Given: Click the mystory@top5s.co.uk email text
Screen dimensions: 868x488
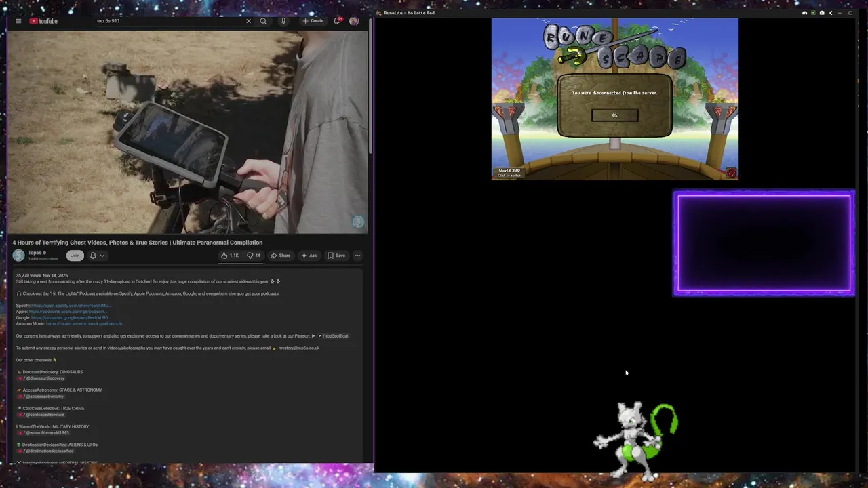Looking at the screenshot, I should [x=299, y=348].
